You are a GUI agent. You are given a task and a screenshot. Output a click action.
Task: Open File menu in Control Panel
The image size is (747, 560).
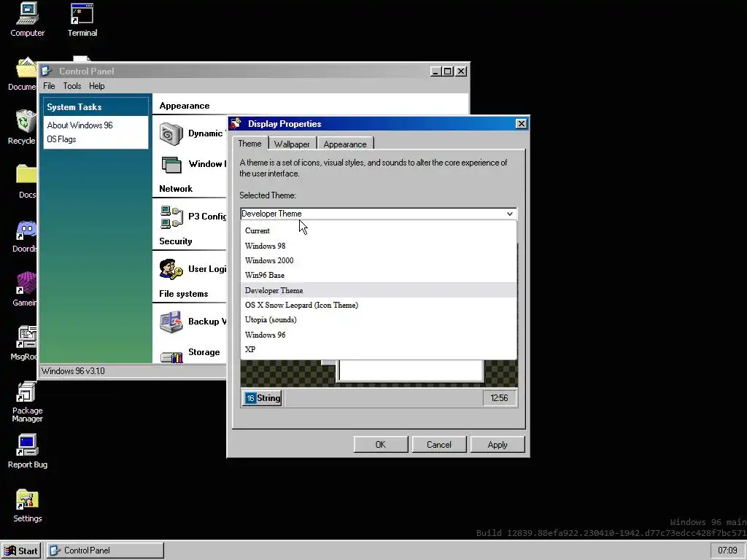(49, 86)
